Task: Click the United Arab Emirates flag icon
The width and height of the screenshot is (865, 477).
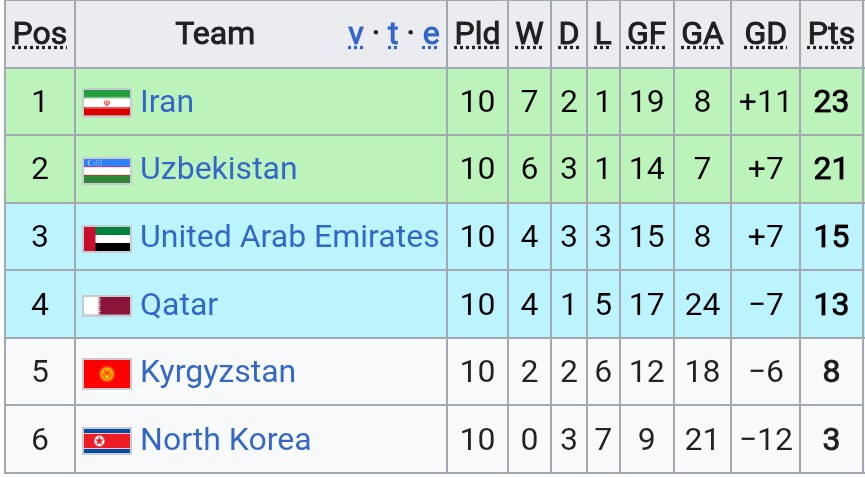Action: (x=107, y=238)
